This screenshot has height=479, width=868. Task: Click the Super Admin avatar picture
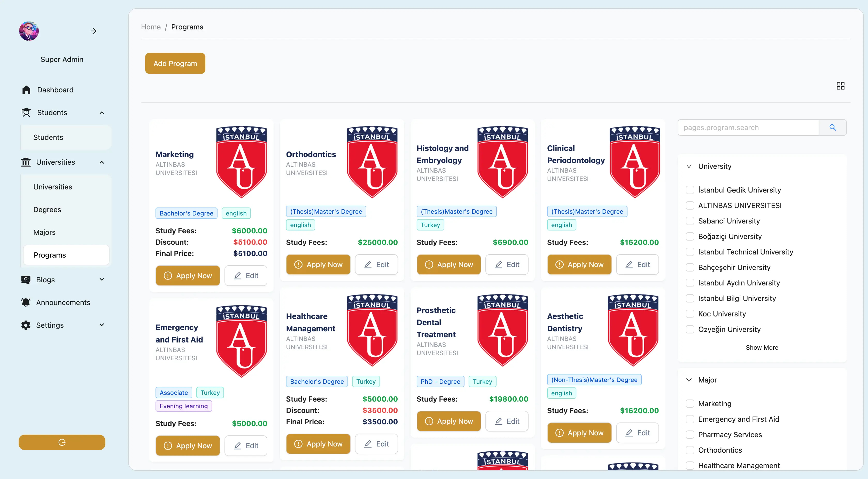(x=29, y=31)
